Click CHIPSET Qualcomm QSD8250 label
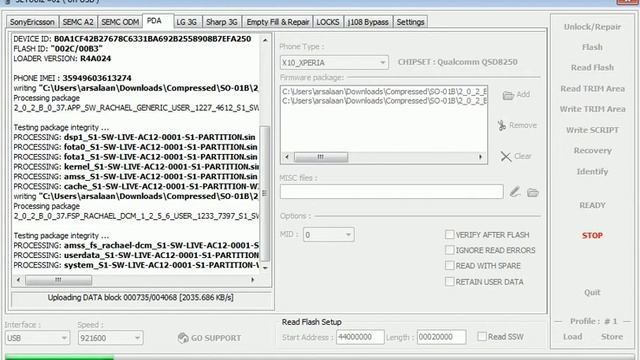This screenshot has width=640, height=360. pyautogui.click(x=458, y=62)
